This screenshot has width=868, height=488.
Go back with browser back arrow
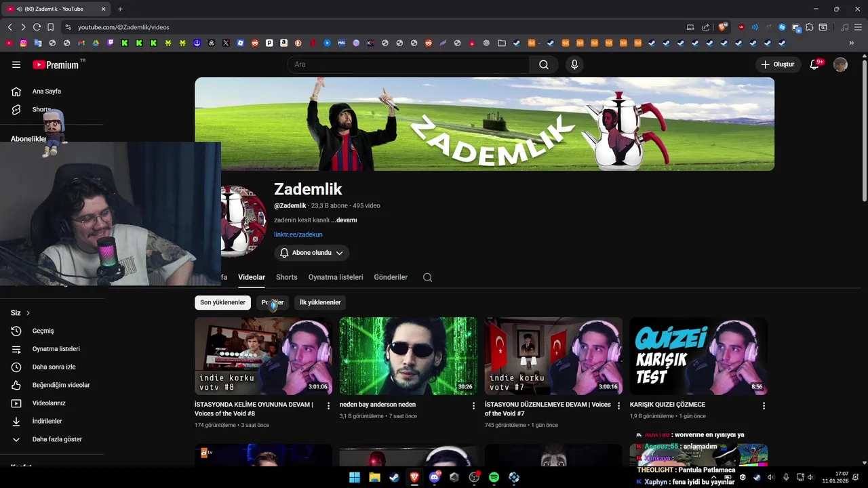[x=9, y=27]
